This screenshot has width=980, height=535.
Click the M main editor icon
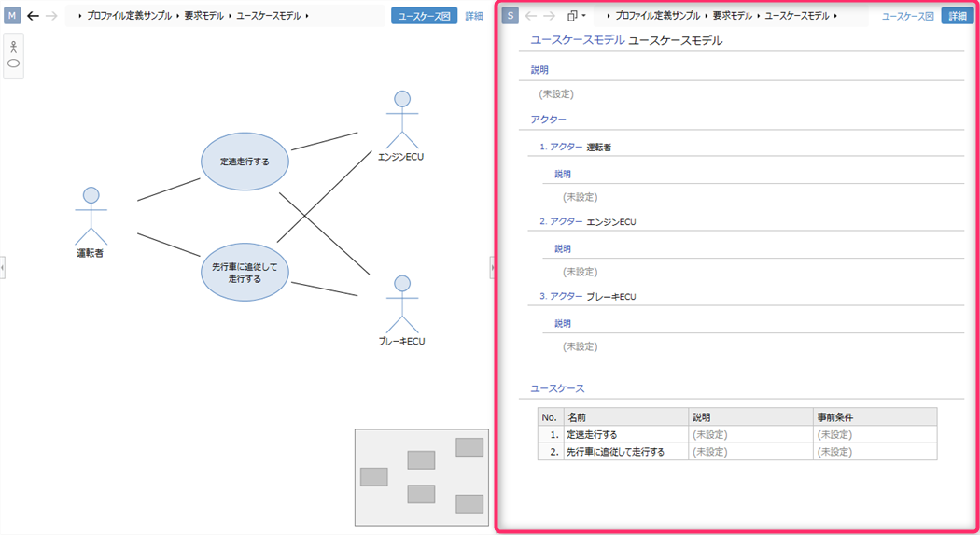point(12,16)
